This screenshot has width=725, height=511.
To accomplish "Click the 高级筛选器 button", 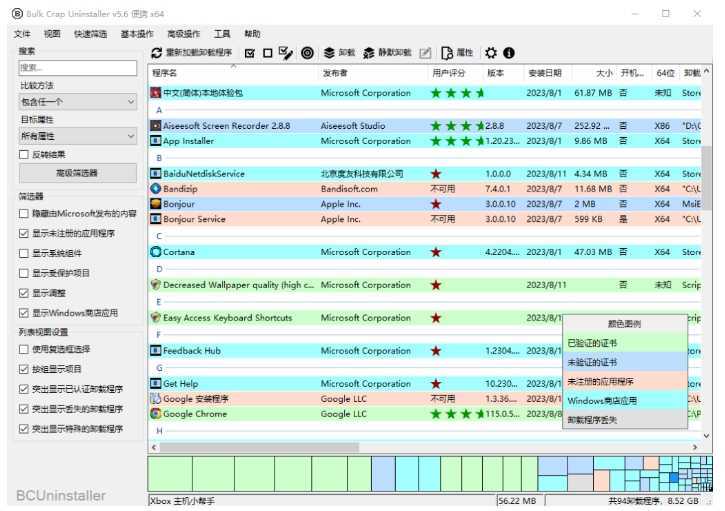I will [77, 173].
